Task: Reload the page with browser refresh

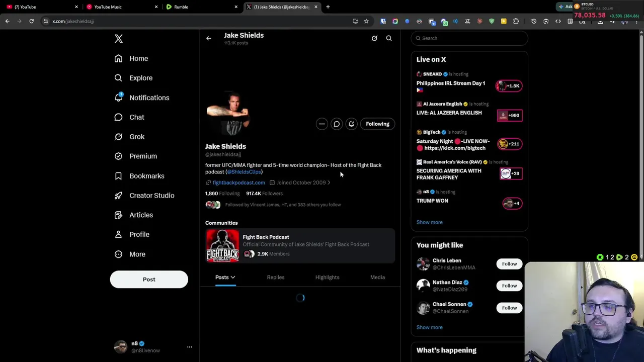Action: [x=31, y=21]
